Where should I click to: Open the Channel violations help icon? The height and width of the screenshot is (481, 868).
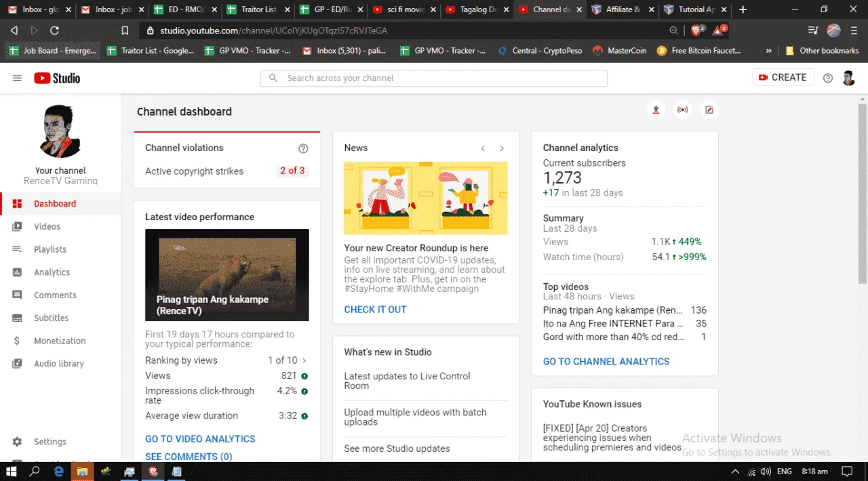point(303,148)
